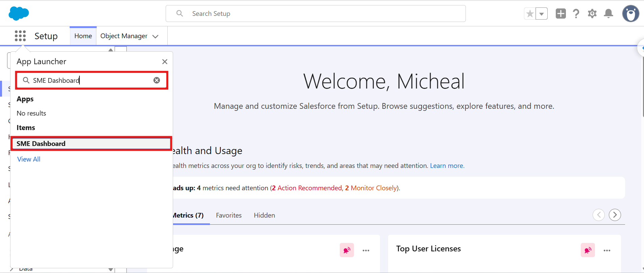Switch to the Hidden metrics tab

264,215
